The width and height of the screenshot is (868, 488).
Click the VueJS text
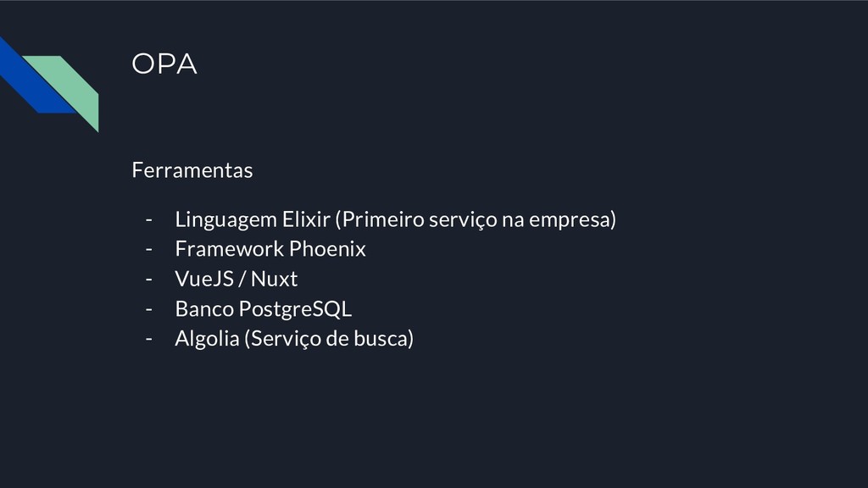pyautogui.click(x=204, y=279)
